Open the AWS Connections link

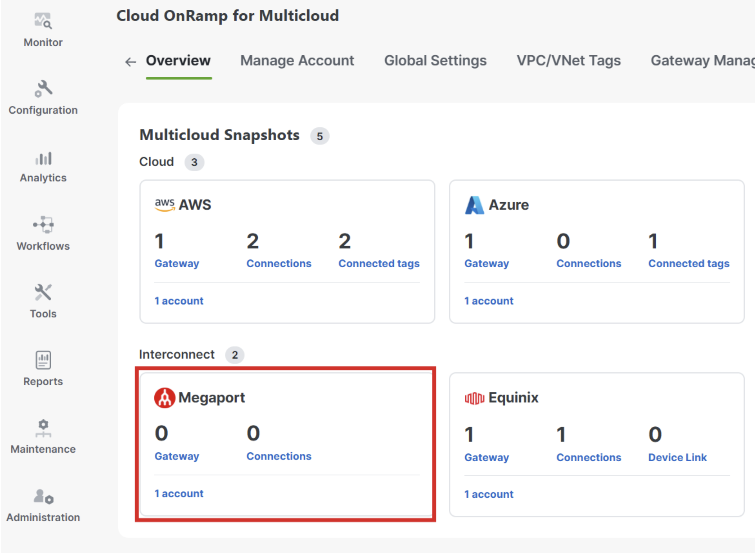(279, 264)
